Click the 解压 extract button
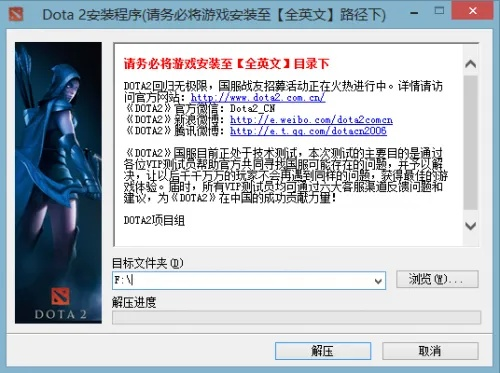The width and height of the screenshot is (500, 373). point(323,351)
